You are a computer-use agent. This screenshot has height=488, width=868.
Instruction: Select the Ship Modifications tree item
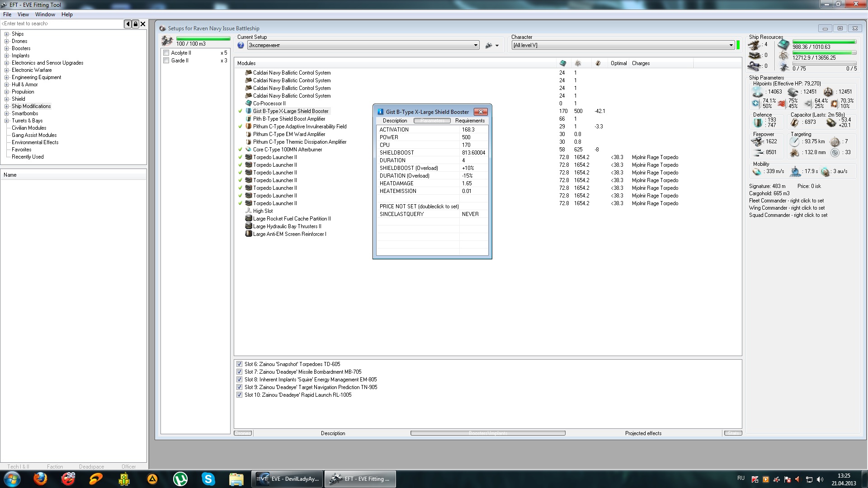coord(31,106)
